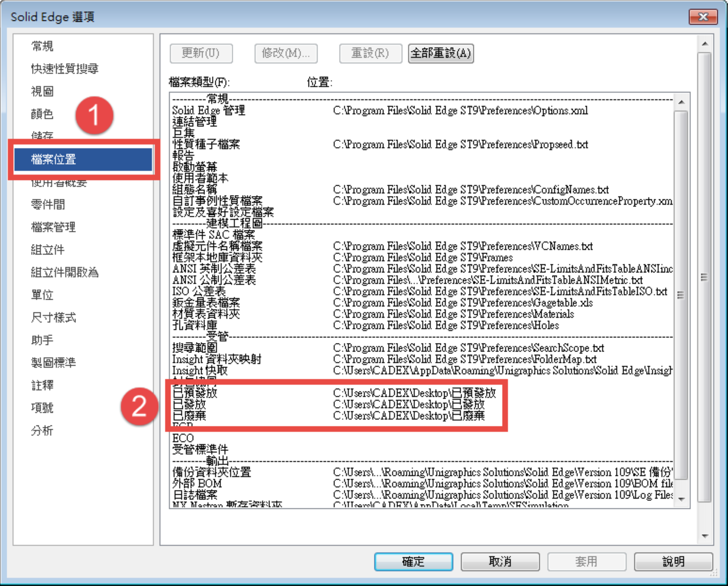Select the 材質表資料夾 row
Image resolution: width=728 pixels, height=586 pixels.
pyautogui.click(x=422, y=314)
